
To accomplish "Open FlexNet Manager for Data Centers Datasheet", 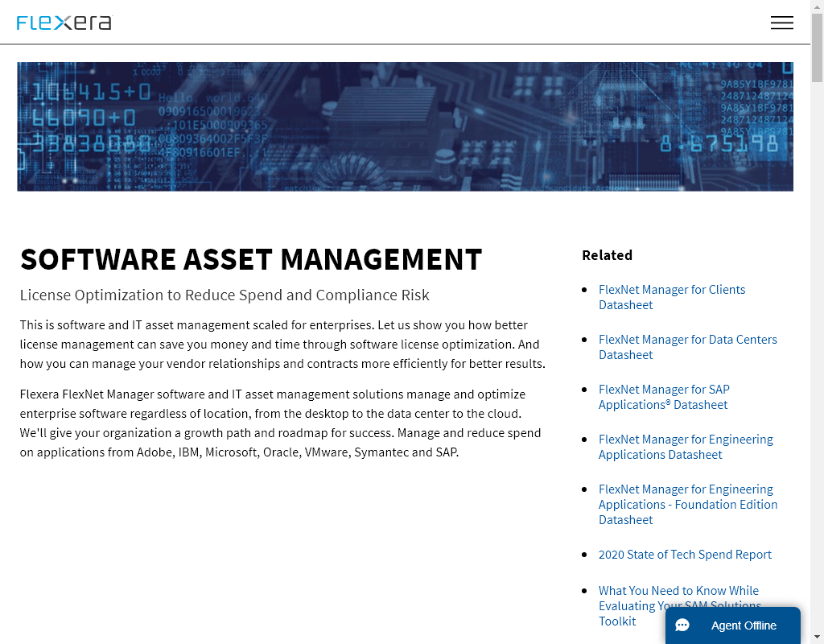I will (x=687, y=347).
